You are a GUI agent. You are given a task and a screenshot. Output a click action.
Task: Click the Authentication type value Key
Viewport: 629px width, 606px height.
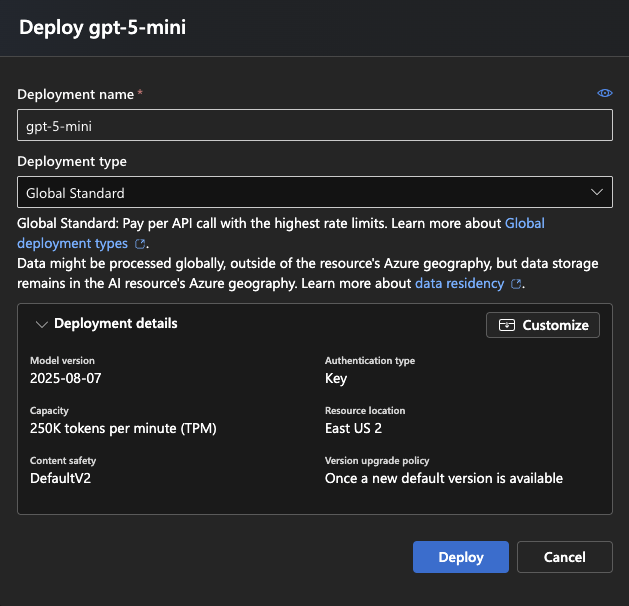pyautogui.click(x=336, y=378)
